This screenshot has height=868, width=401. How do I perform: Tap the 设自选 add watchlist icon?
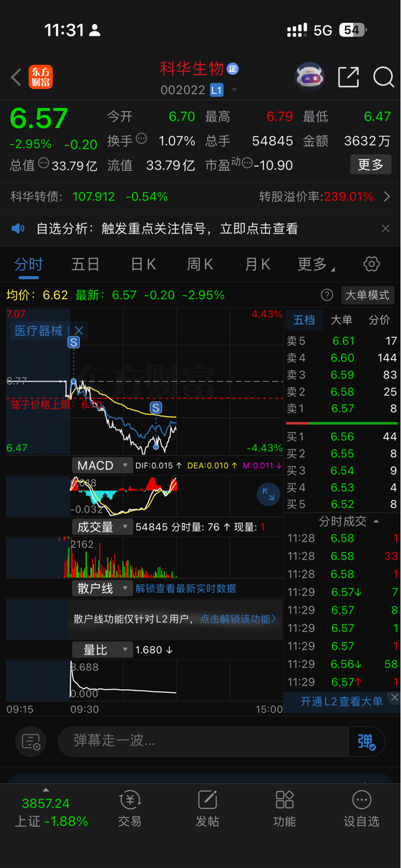tap(361, 809)
